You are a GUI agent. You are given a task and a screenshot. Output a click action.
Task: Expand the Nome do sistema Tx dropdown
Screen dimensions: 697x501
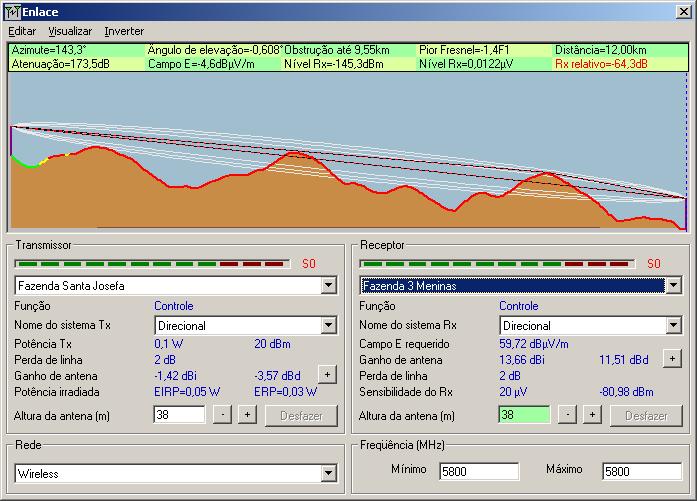(329, 325)
